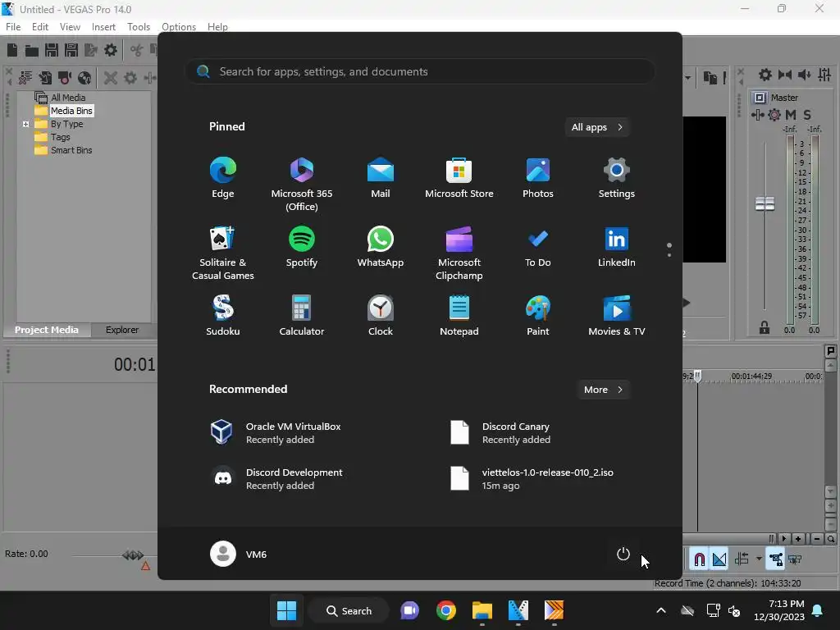Open mixing console from Master Bus toolbar
This screenshot has width=840, height=630.
[x=824, y=75]
